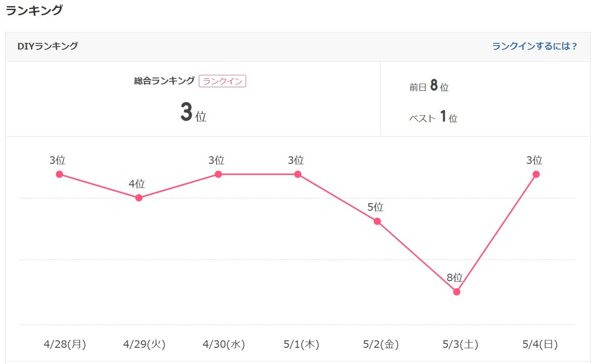This screenshot has height=364, width=593.
Task: Click the 4/30 data point marker
Action: [218, 174]
